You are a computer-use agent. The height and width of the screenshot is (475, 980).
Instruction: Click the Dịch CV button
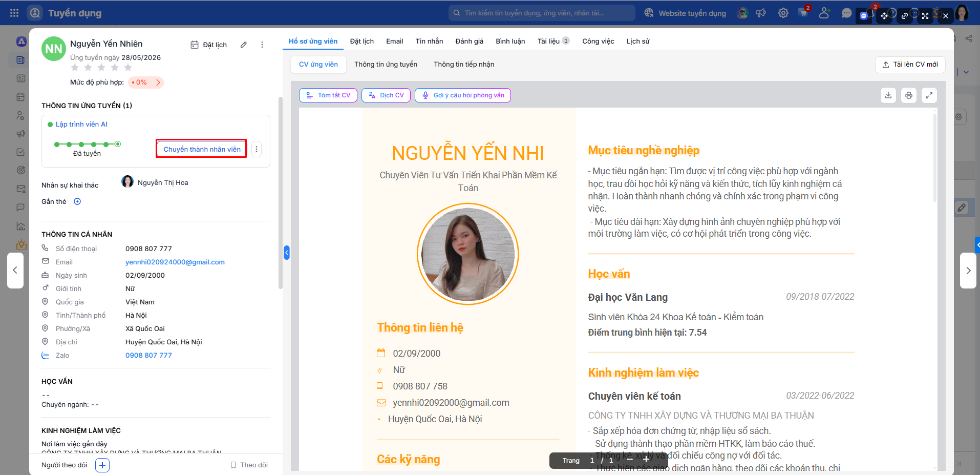pos(386,95)
